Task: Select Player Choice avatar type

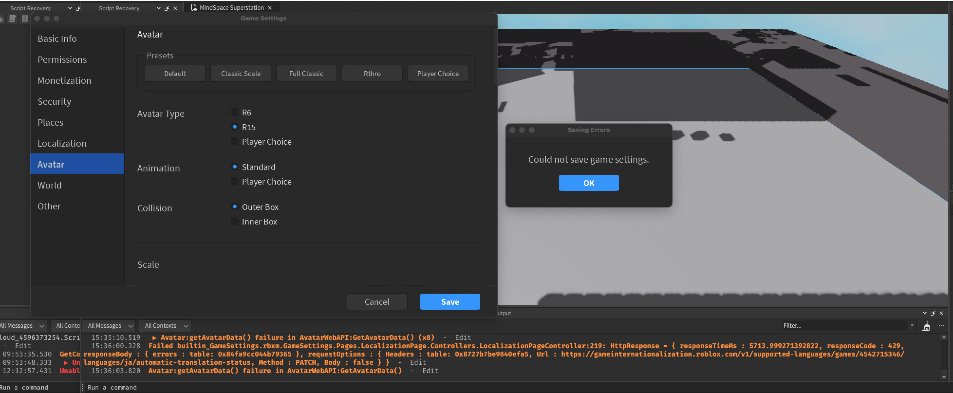Action: (x=235, y=142)
